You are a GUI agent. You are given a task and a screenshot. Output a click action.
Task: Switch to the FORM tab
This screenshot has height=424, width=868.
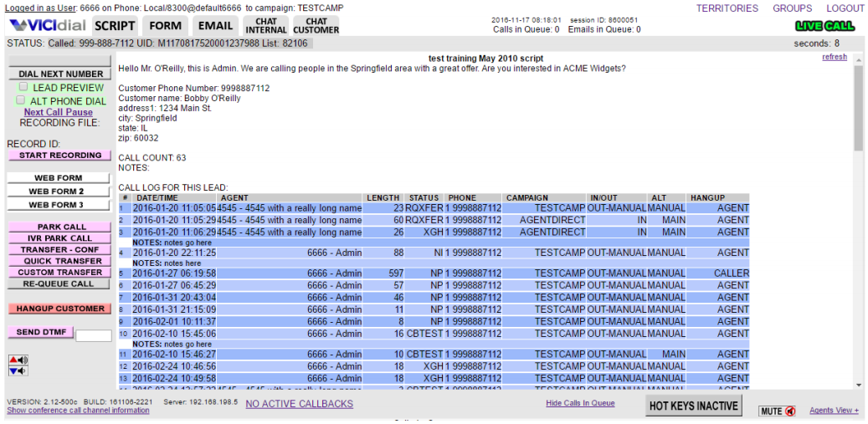165,26
